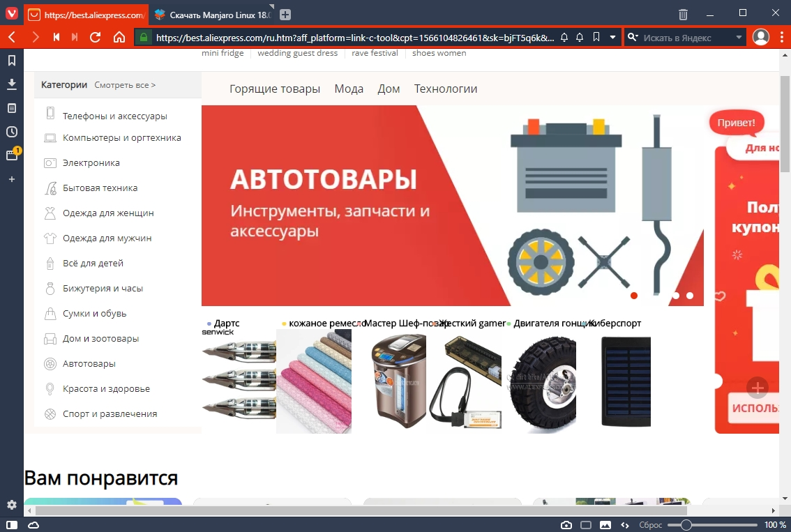Open the Notes panel in the sidebar
Image resolution: width=791 pixels, height=532 pixels.
[12, 108]
